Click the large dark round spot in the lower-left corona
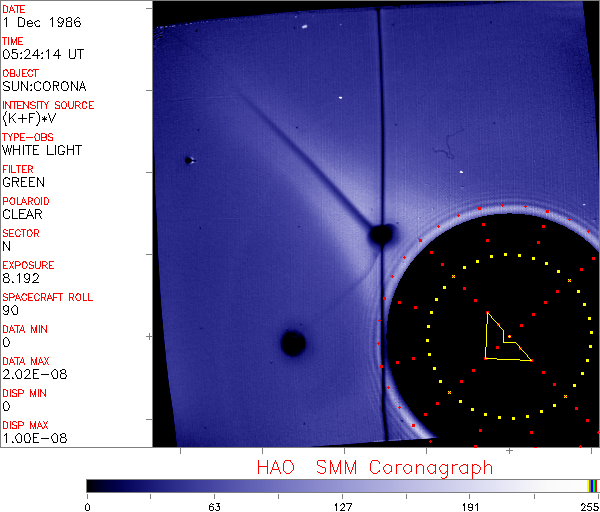This screenshot has width=600, height=512. (292, 343)
